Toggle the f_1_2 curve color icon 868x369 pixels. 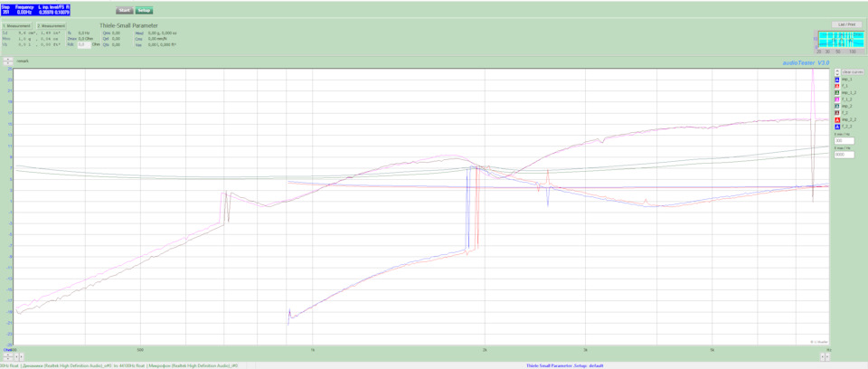pyautogui.click(x=837, y=99)
